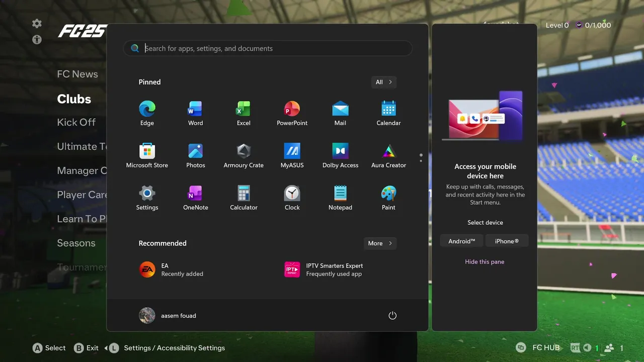
Task: Open the Calendar app
Action: point(388,113)
